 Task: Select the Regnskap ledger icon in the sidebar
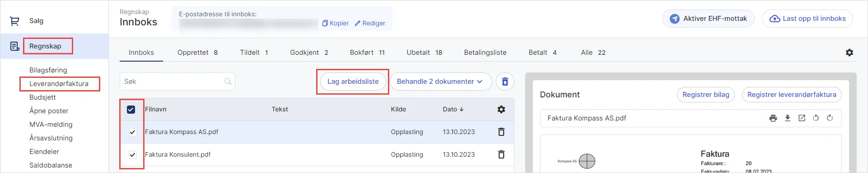click(x=14, y=46)
